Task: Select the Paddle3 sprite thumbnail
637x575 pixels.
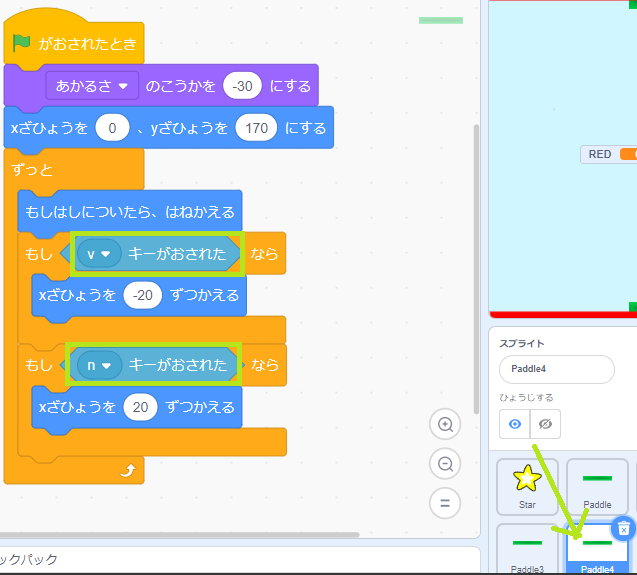Action: (x=527, y=549)
